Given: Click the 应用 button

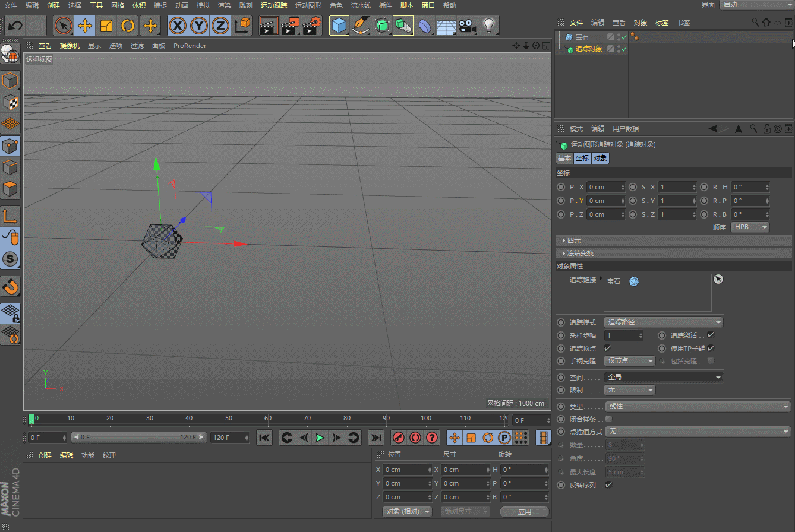Looking at the screenshot, I should pyautogui.click(x=524, y=511).
